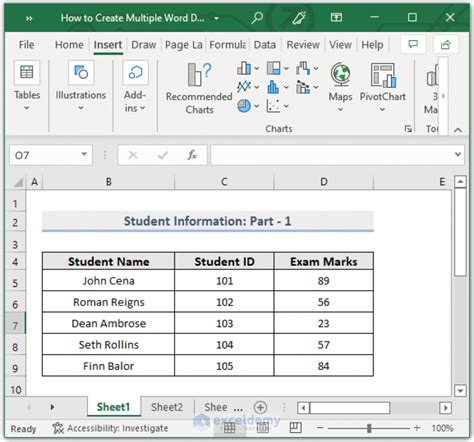
Task: Click the Insert Function fx icon
Action: click(x=192, y=155)
